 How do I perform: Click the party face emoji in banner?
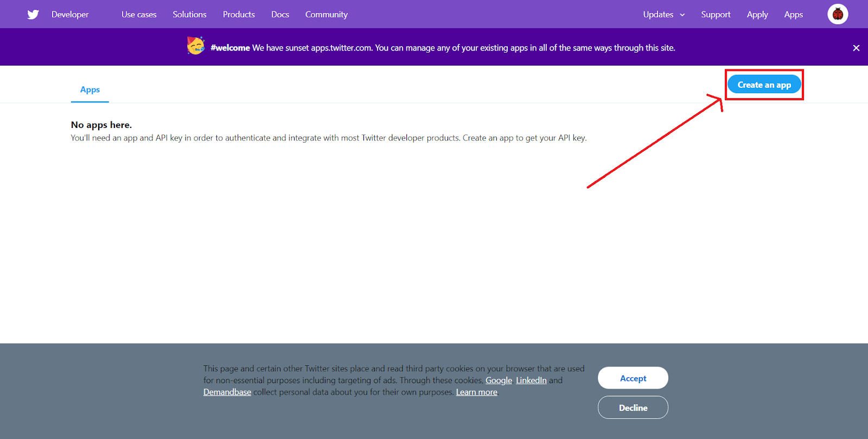point(196,46)
